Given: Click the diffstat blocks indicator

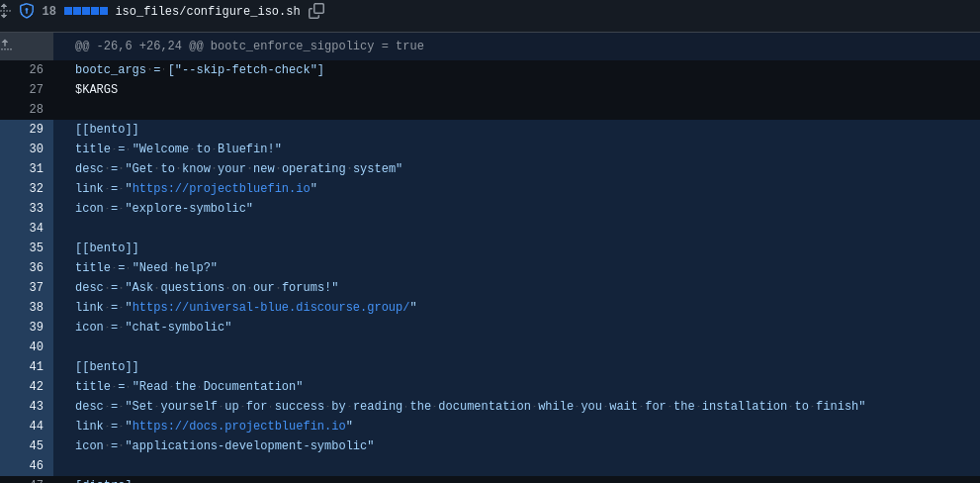Looking at the screenshot, I should tap(86, 12).
